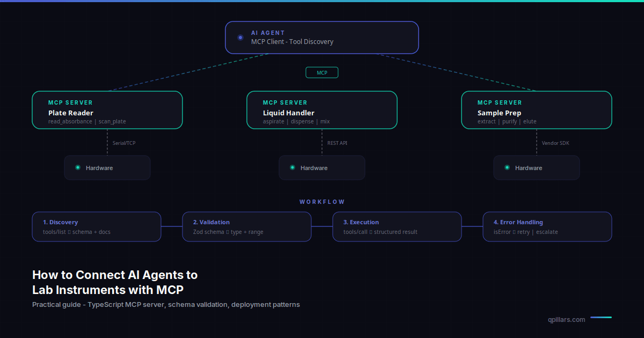
Task: Switch to the Discovery workflow step
Action: (x=97, y=226)
